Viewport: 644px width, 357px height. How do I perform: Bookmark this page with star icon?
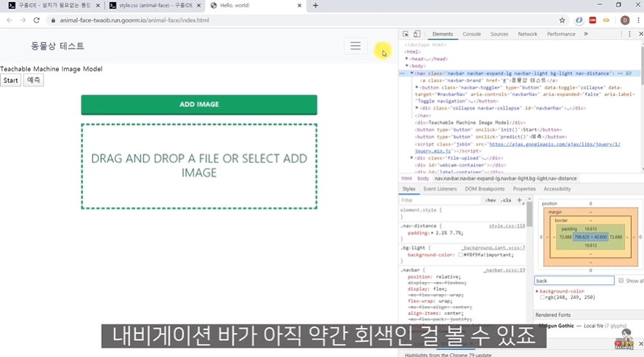[562, 20]
